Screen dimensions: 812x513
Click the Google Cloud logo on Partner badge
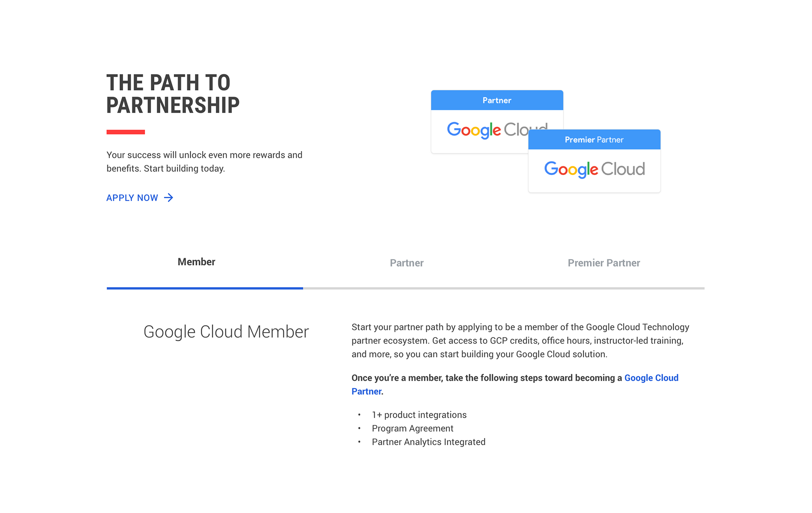point(487,130)
